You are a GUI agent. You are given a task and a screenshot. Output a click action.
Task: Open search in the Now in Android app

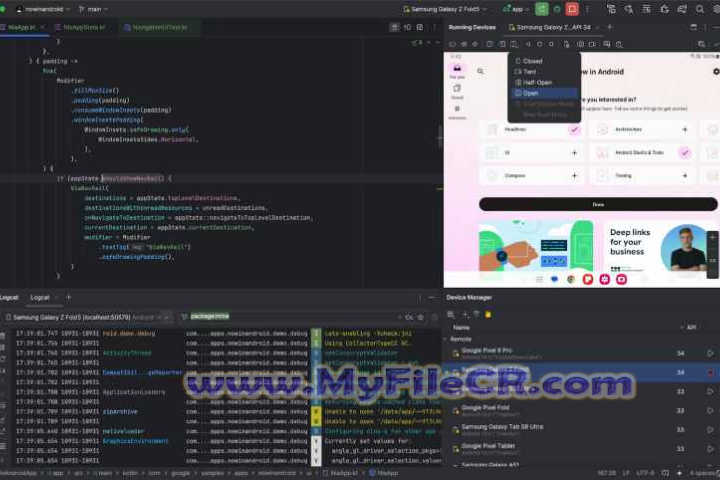(x=480, y=71)
